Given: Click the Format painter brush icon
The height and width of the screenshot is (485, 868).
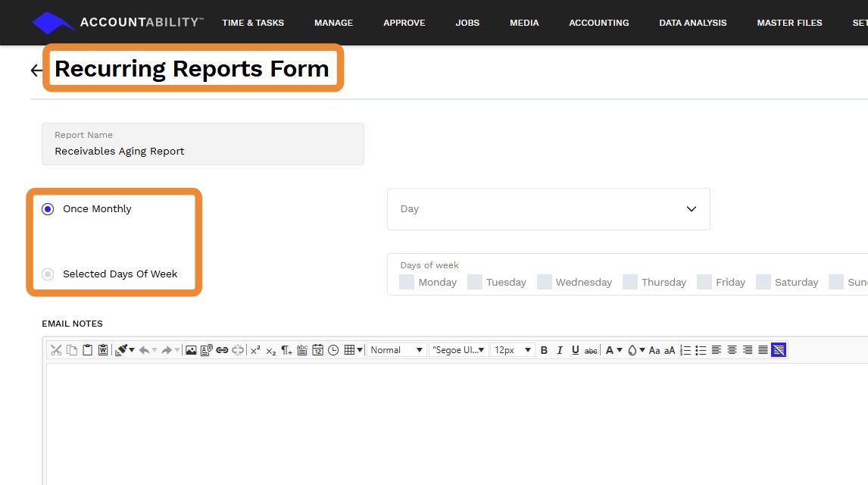Looking at the screenshot, I should tap(120, 350).
